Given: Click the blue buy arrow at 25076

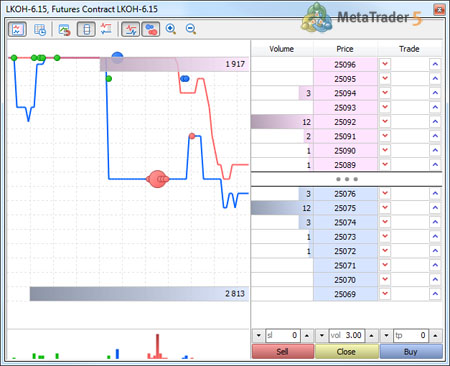Looking at the screenshot, I should 435,193.
